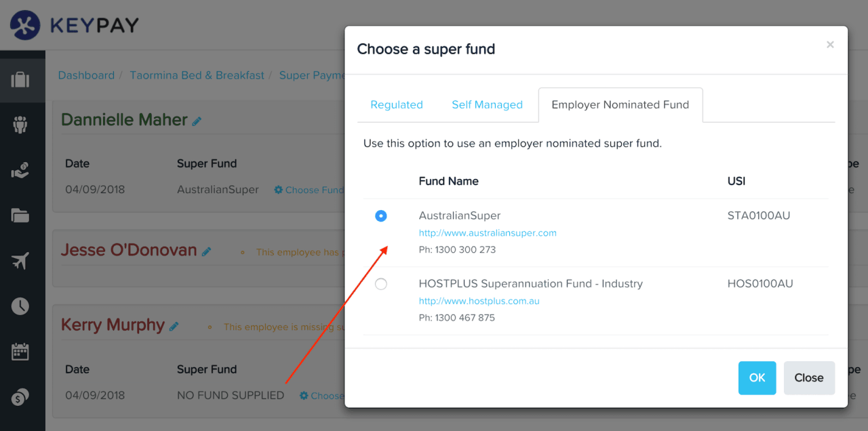Viewport: 868px width, 431px height.
Task: Open the reports folder icon in the sidebar
Action: pos(22,215)
